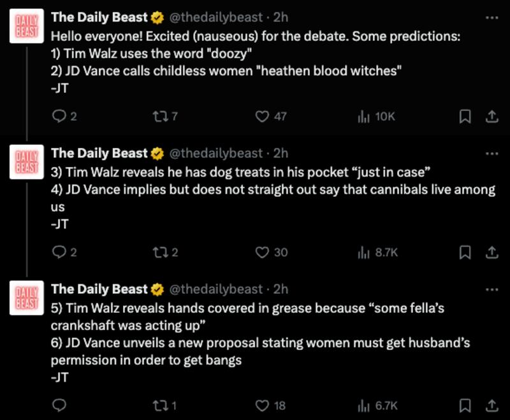This screenshot has width=510, height=420.
Task: Click @thedailybeast handle on second tweet
Action: tap(215, 153)
